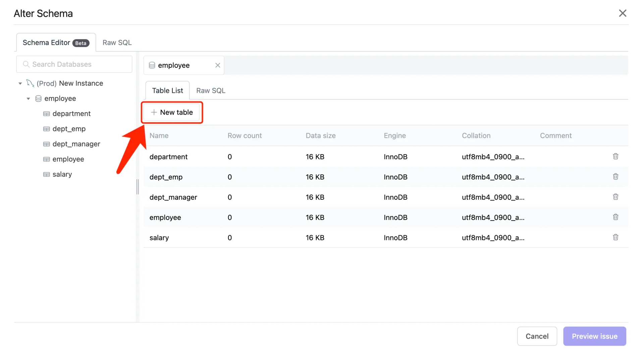Viewport: 644px width, 362px height.
Task: Click the delete icon for dept_emp table
Action: (615, 176)
